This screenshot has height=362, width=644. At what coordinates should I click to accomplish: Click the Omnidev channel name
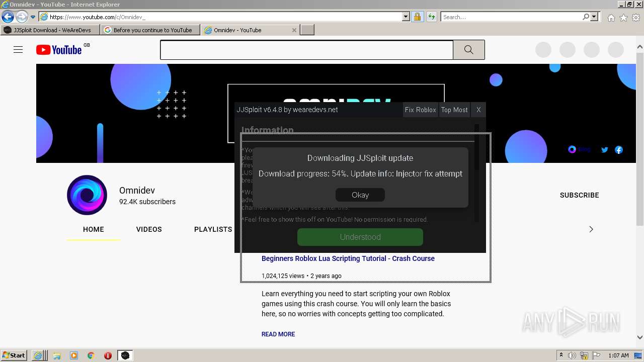coord(137,191)
